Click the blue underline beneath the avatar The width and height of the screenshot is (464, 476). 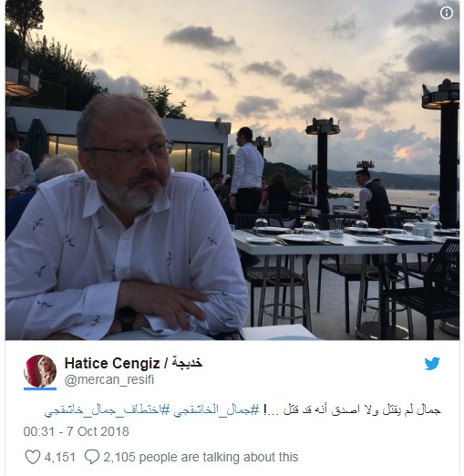click(x=40, y=388)
